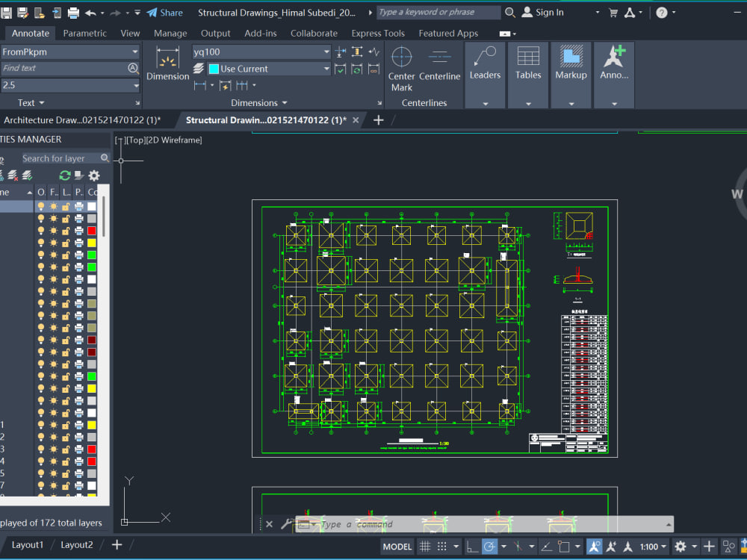Expand the Dimensions panel
Image resolution: width=747 pixels, height=560 pixels.
pos(258,103)
